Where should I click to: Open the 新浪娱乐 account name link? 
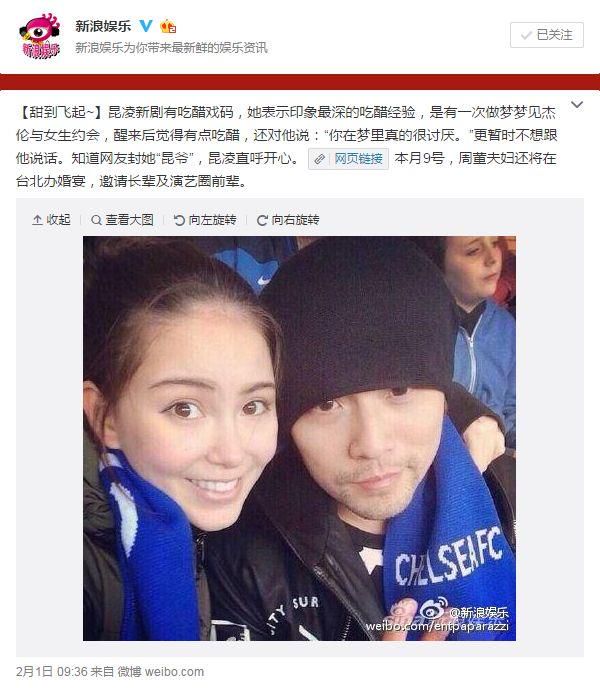[103, 26]
